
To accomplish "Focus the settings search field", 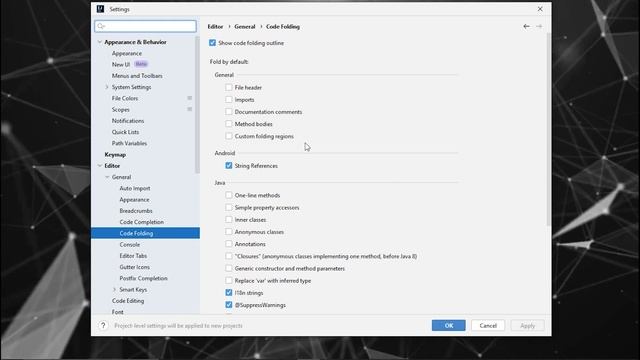I will pos(145,26).
